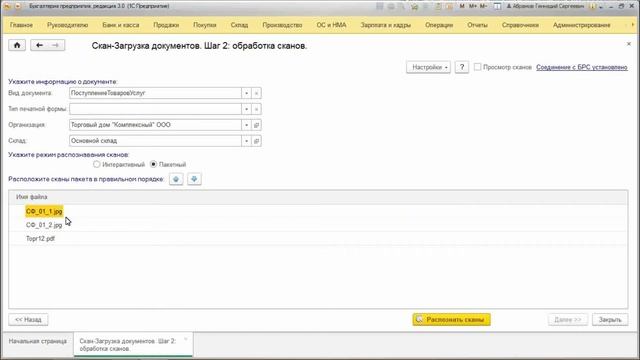Enable the Просмотр сканов checkbox
The height and width of the screenshot is (360, 640).
pos(477,67)
